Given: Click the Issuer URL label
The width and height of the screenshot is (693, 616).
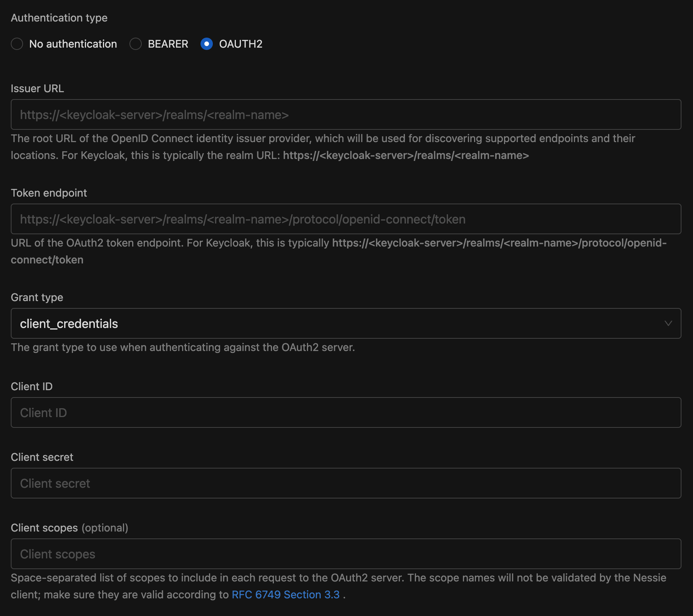Looking at the screenshot, I should [x=37, y=88].
